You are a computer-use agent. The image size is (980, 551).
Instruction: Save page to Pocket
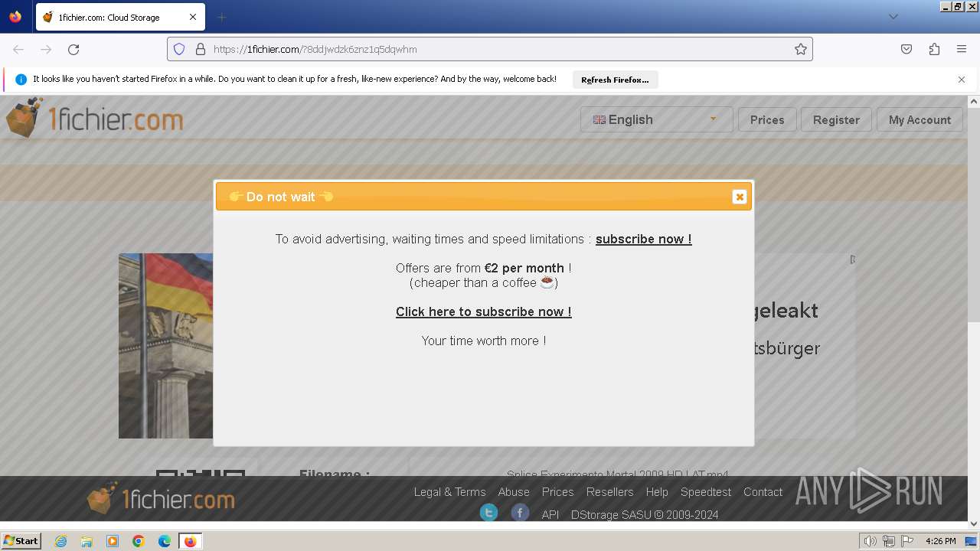pyautogui.click(x=906, y=49)
